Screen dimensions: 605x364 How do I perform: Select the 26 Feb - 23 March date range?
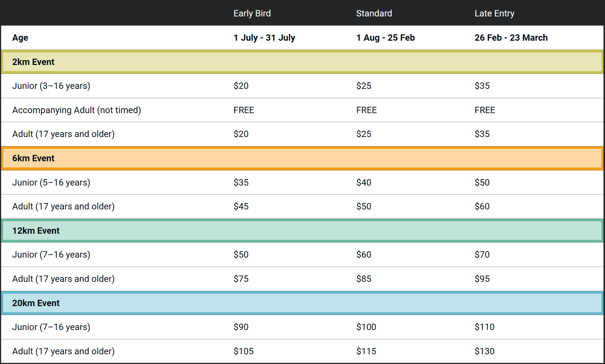click(511, 38)
